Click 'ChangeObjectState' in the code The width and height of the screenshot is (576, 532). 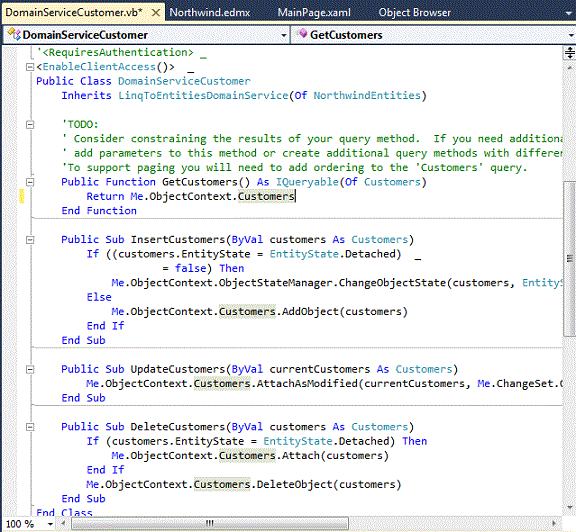[392, 283]
